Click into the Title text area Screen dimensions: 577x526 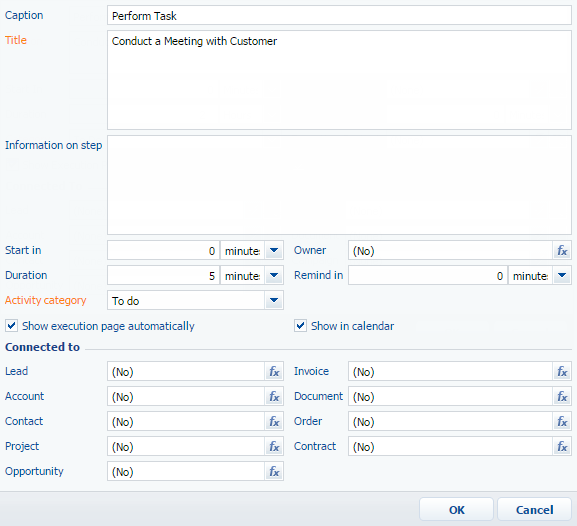339,80
